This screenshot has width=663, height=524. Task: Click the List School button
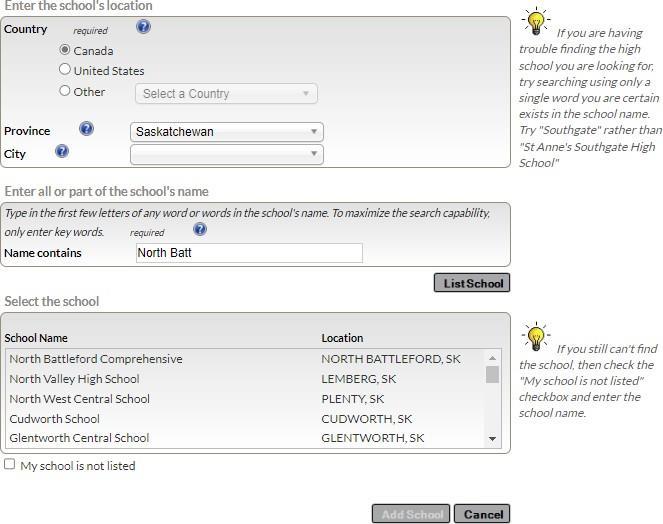[x=472, y=283]
